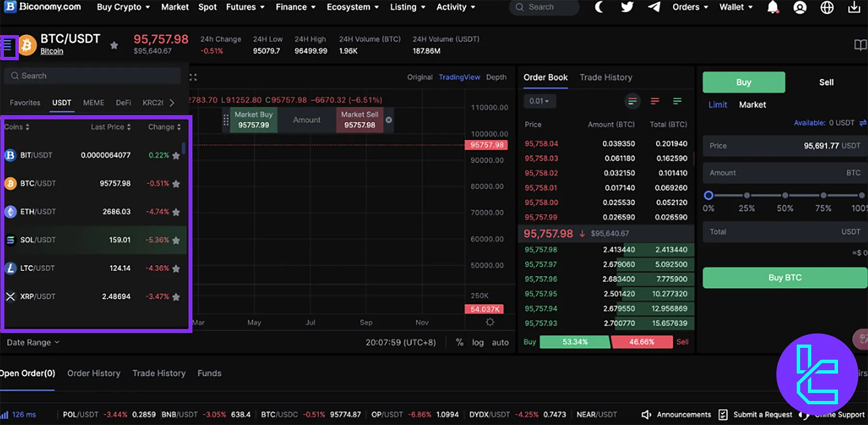The height and width of the screenshot is (425, 868).
Task: Open the notifications bell
Action: [x=773, y=7]
